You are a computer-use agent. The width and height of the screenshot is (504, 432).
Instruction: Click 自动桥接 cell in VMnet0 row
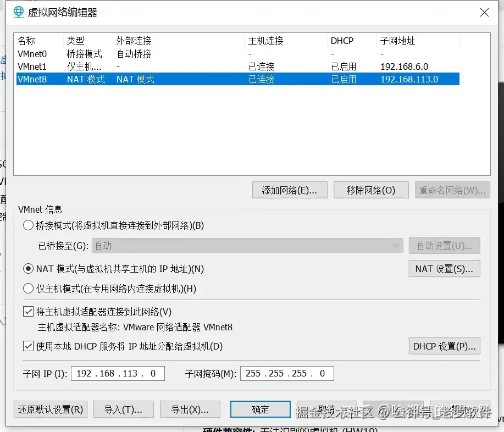(x=134, y=54)
